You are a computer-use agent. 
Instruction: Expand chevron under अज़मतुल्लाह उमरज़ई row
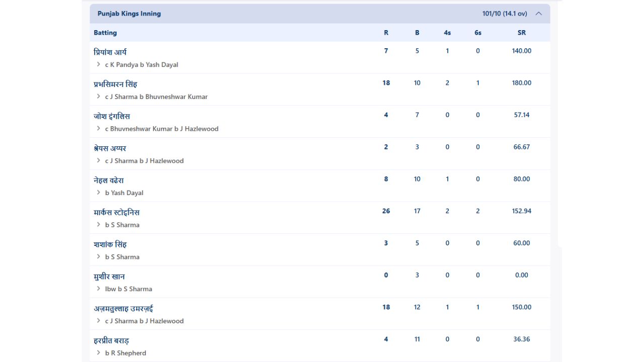pos(99,321)
